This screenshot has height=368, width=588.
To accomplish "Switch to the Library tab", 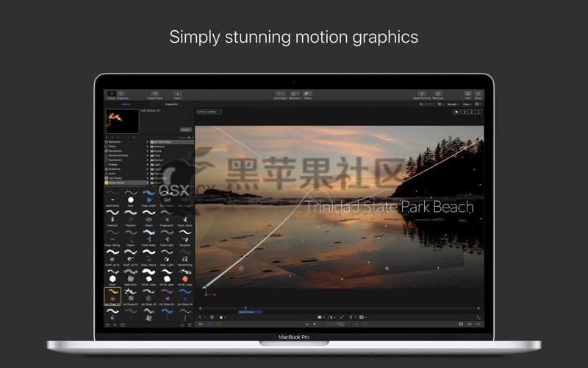I will (126, 105).
